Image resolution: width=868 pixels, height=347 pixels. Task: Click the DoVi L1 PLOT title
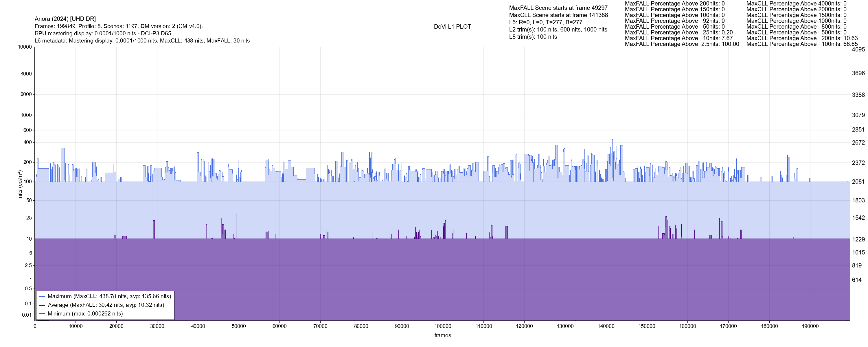(452, 27)
